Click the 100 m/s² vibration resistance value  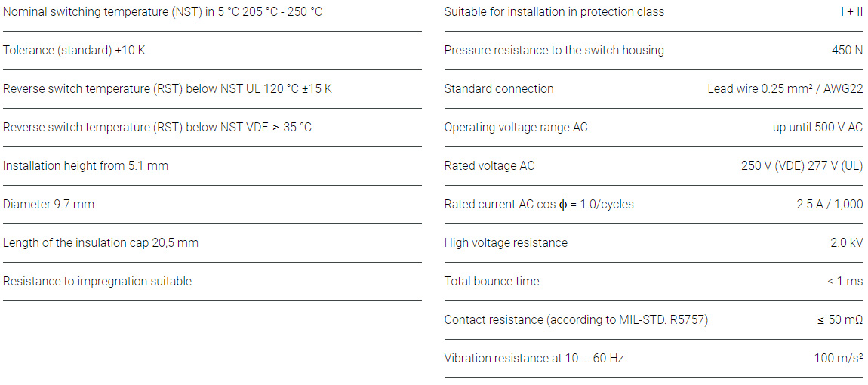[x=838, y=359]
